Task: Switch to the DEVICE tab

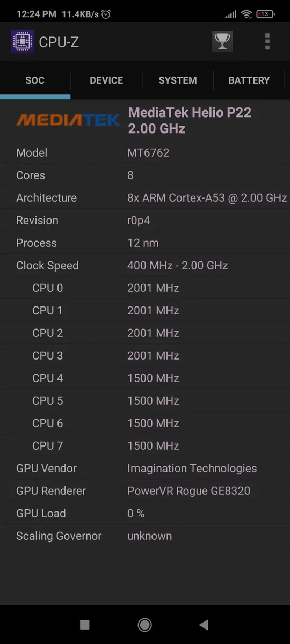Action: tap(106, 80)
